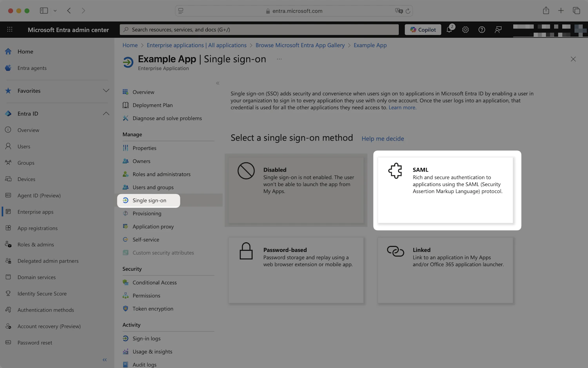The image size is (588, 368).
Task: Click the Owners icon in Manage
Action: (125, 161)
